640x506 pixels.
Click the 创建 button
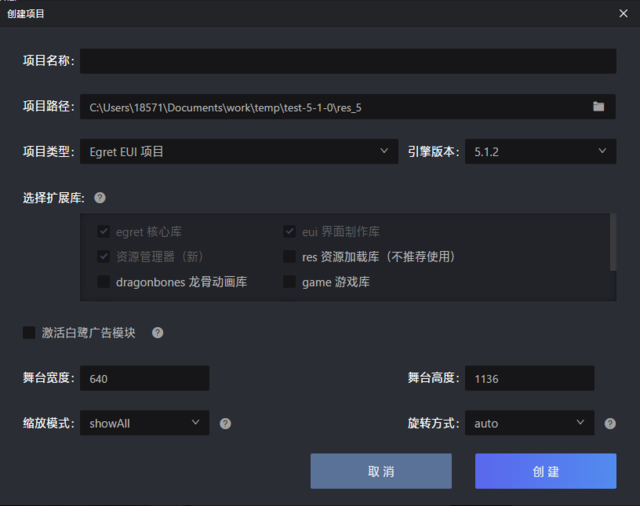point(545,471)
